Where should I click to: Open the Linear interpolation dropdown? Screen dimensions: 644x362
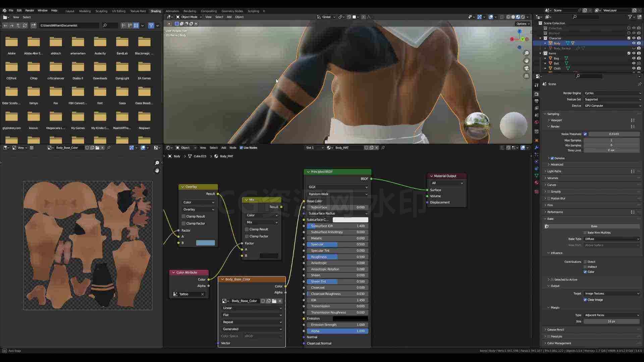click(252, 308)
